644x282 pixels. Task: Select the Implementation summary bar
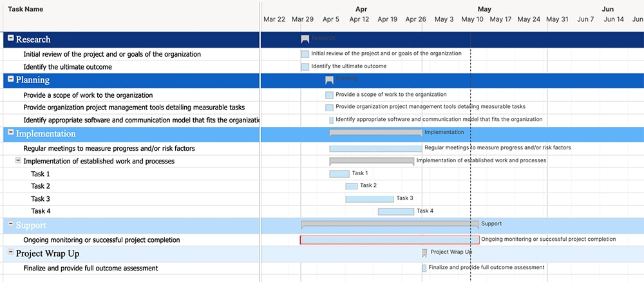(376, 133)
